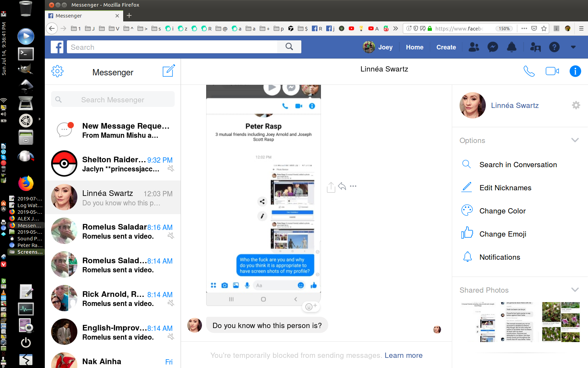Open the account dropdown arrow in header
This screenshot has height=368, width=588.
[573, 47]
